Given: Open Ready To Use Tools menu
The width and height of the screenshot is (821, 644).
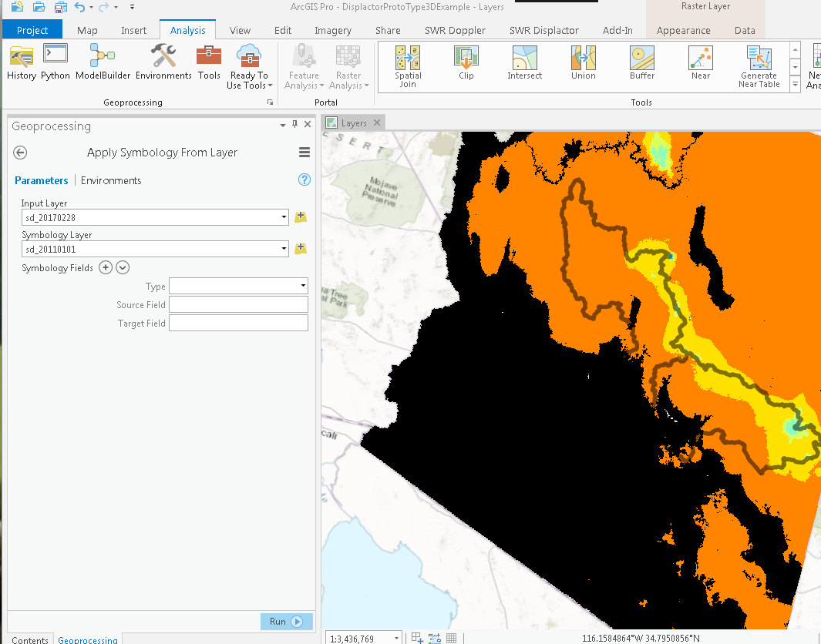Looking at the screenshot, I should coord(249,67).
